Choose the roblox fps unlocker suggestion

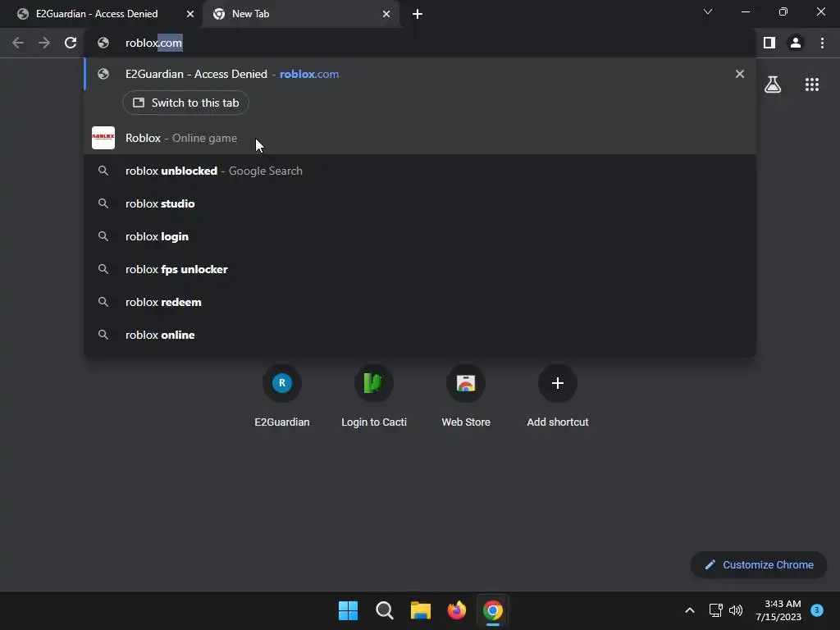420,269
